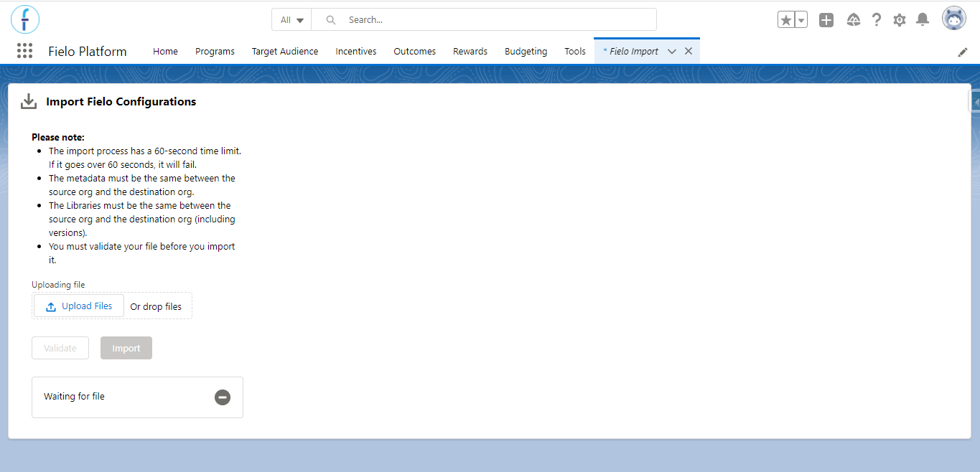Click the Import button
Image resolution: width=980 pixels, height=472 pixels.
[126, 348]
